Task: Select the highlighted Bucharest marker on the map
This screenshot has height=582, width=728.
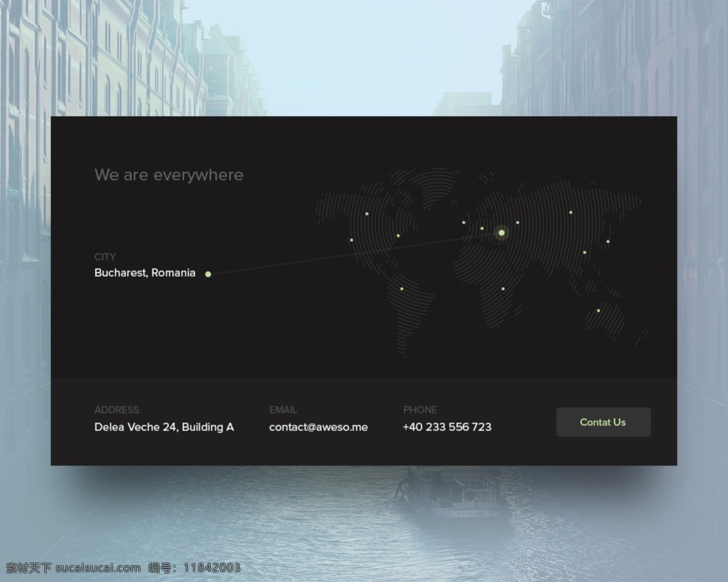Action: tap(502, 233)
